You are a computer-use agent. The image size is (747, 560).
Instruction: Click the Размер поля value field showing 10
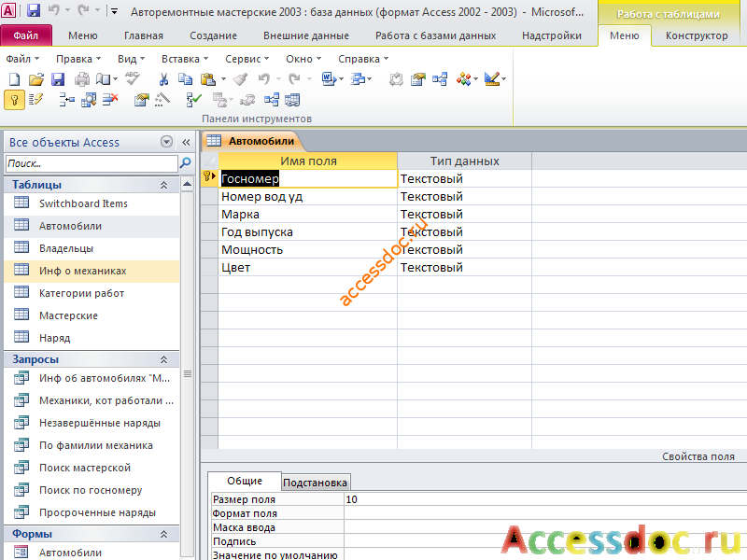[545, 499]
